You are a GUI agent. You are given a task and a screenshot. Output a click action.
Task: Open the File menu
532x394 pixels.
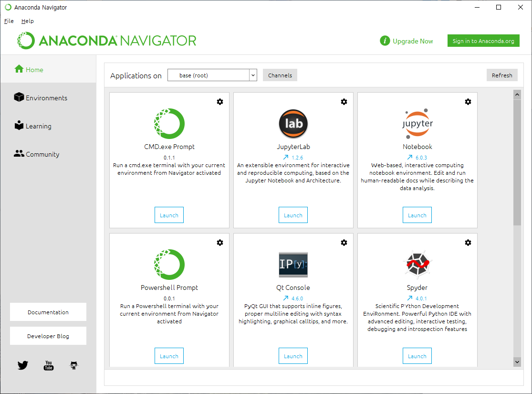tap(9, 21)
